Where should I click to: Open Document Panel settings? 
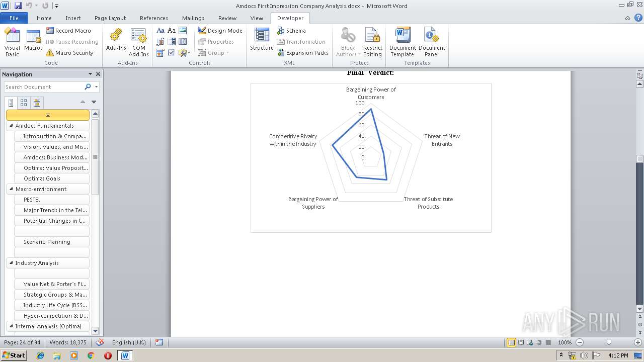coord(432,43)
